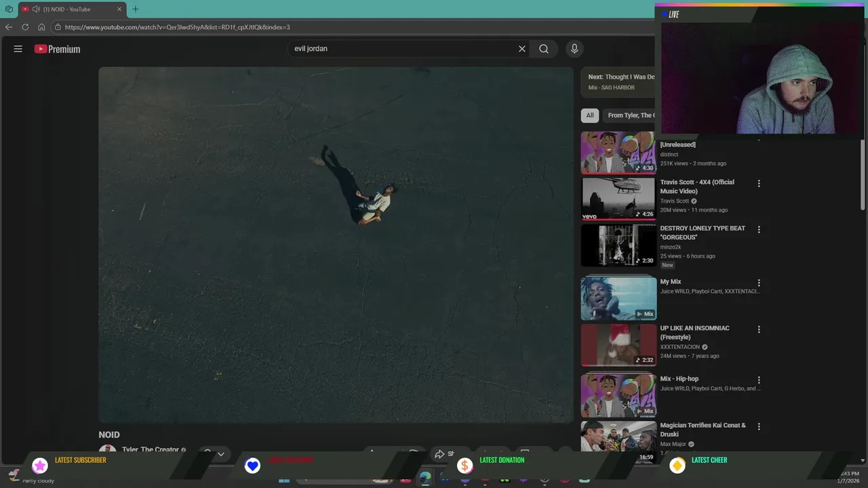The height and width of the screenshot is (488, 868).
Task: Visit the minzo2k channel name
Action: point(671,247)
